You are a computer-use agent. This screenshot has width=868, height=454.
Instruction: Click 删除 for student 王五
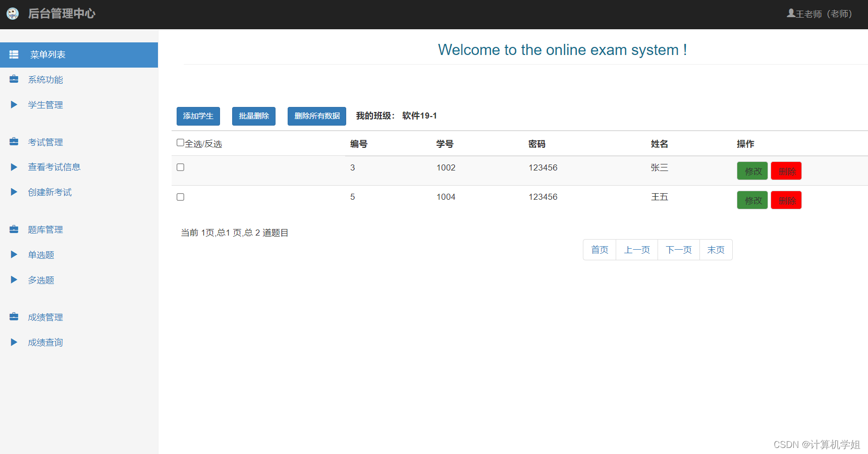(x=786, y=200)
